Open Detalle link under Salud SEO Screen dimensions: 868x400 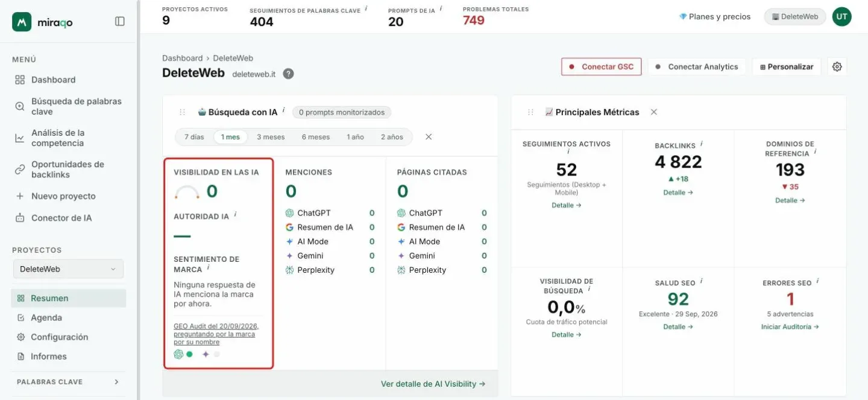click(678, 326)
